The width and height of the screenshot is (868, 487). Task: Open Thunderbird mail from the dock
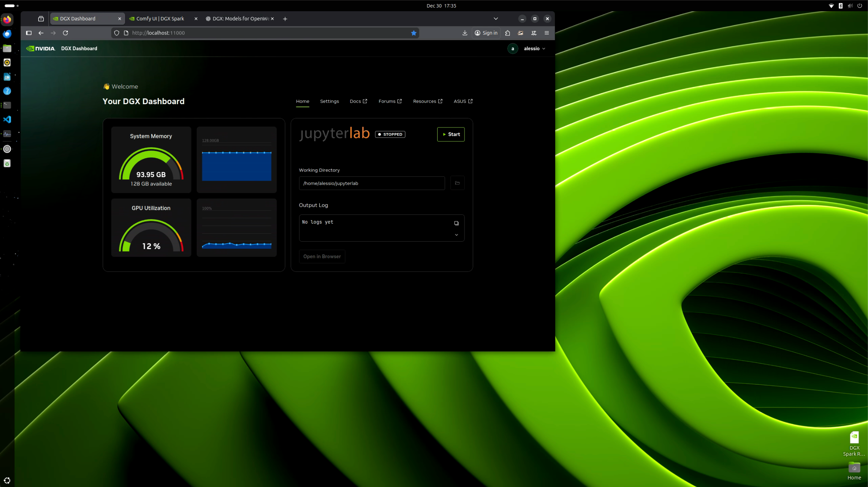coord(7,34)
